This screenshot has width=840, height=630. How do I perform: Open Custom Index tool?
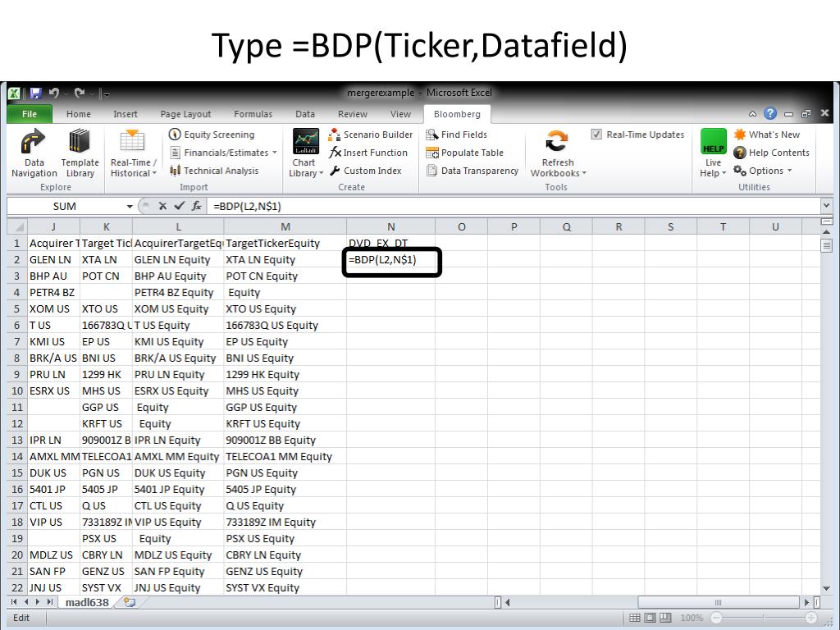click(x=365, y=171)
